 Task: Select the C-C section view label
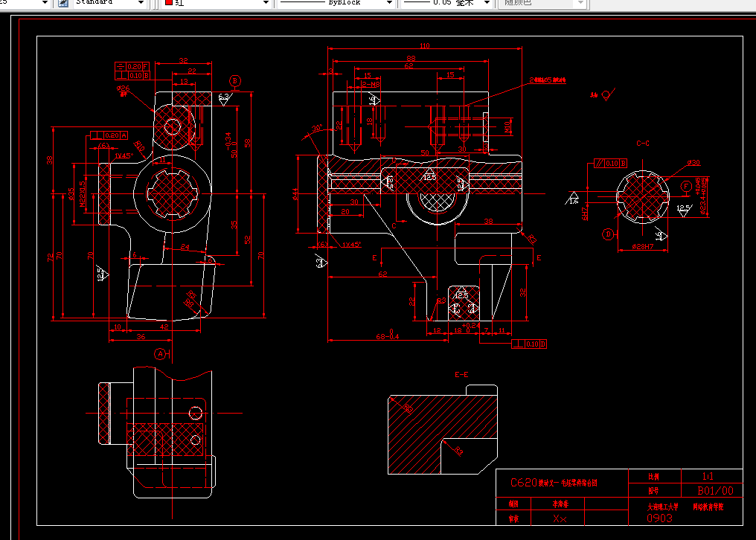643,144
